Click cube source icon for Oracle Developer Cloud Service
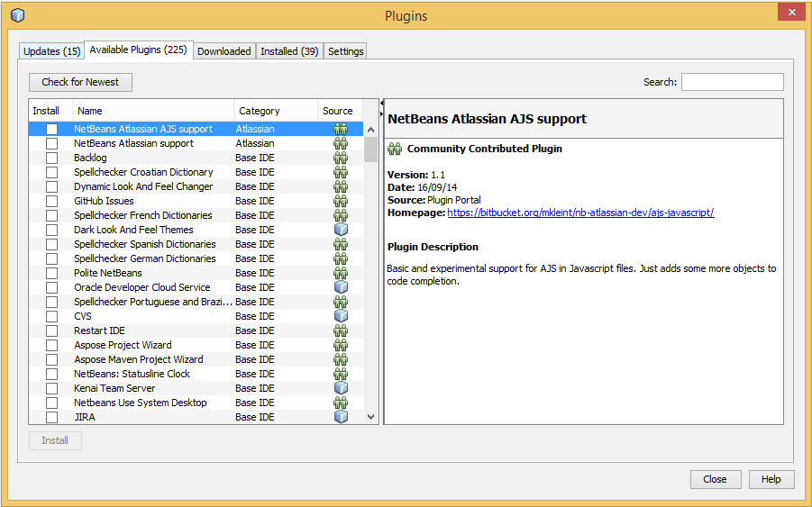Screen dimensions: 812x507 click(x=341, y=287)
